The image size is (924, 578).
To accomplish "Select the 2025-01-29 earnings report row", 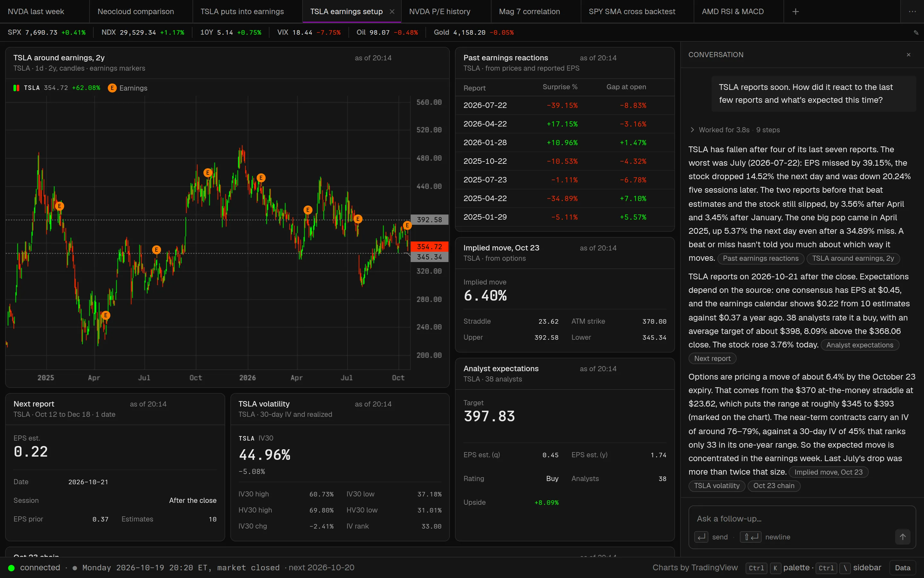I will (565, 217).
